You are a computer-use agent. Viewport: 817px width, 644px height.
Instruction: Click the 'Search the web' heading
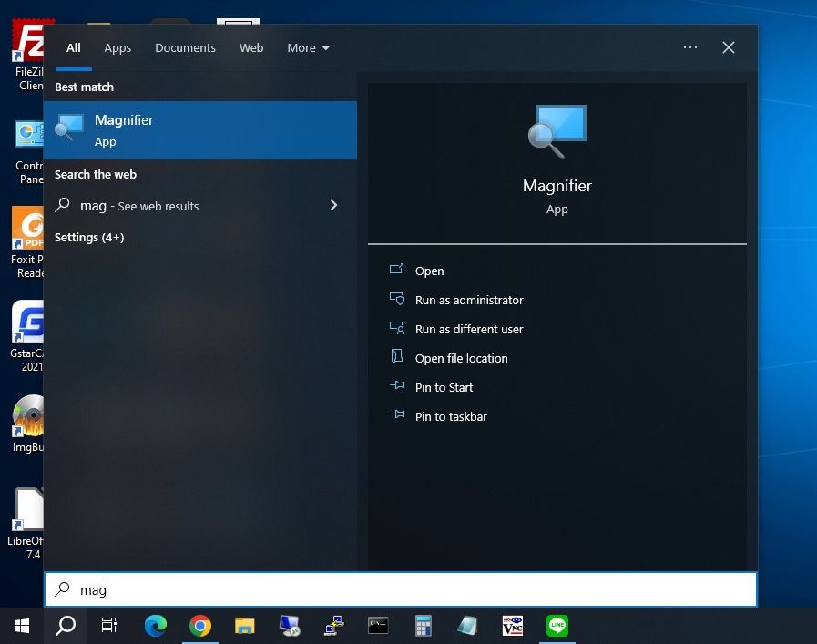96,175
